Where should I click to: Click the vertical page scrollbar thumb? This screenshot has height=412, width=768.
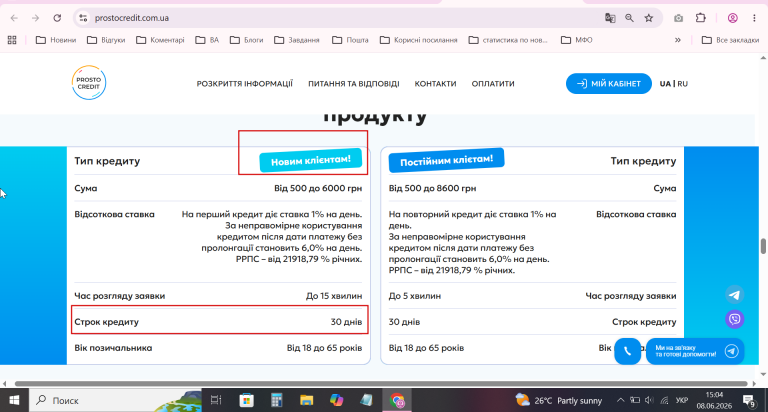(x=763, y=246)
